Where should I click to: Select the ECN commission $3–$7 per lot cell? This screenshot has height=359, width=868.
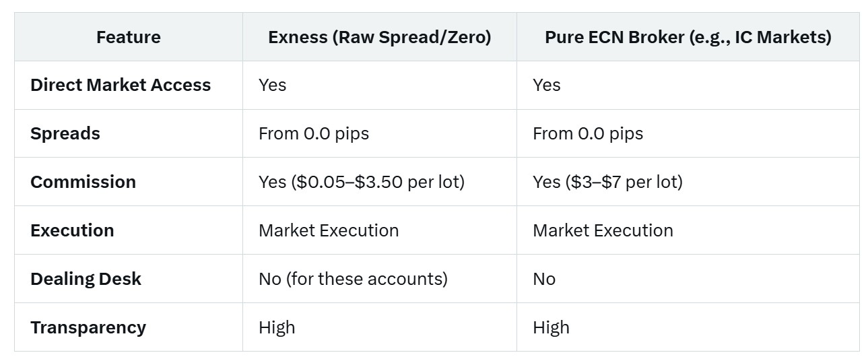[607, 182]
